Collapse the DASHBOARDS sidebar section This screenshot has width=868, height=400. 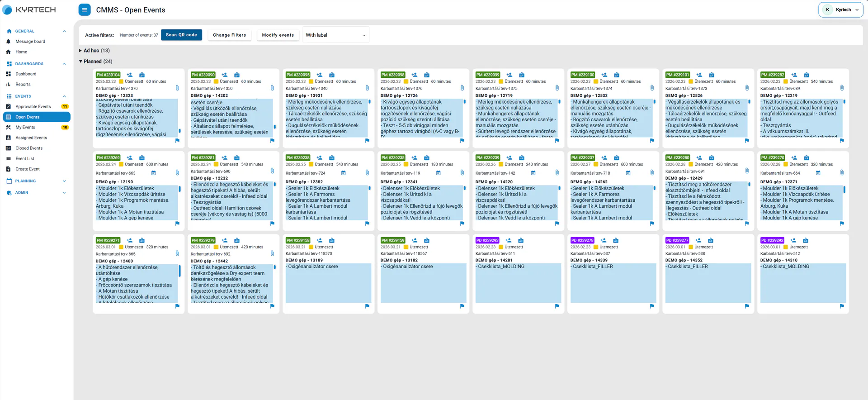click(64, 64)
